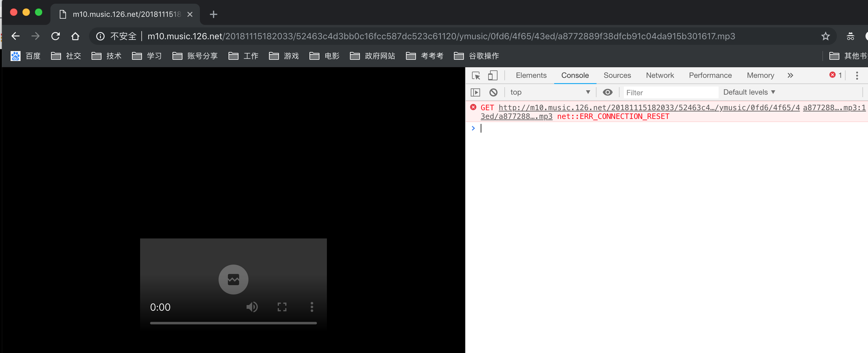
Task: Bookmark this page with the star icon
Action: 826,36
